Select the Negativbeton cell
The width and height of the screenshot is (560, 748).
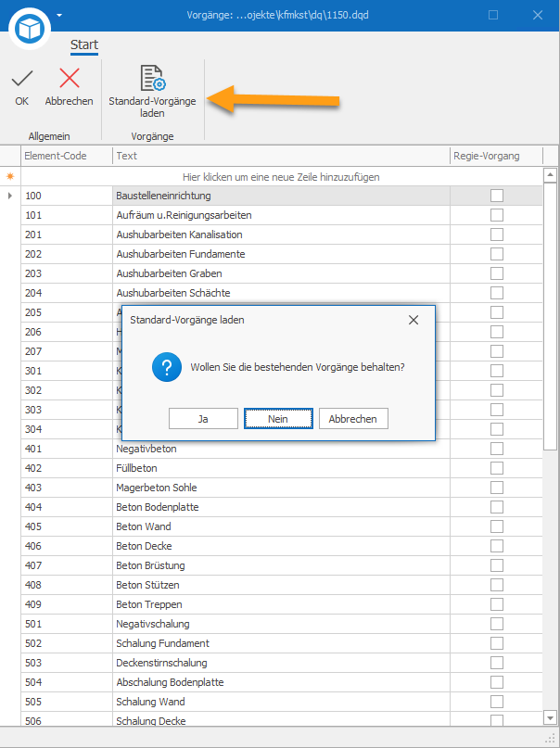[x=281, y=449]
